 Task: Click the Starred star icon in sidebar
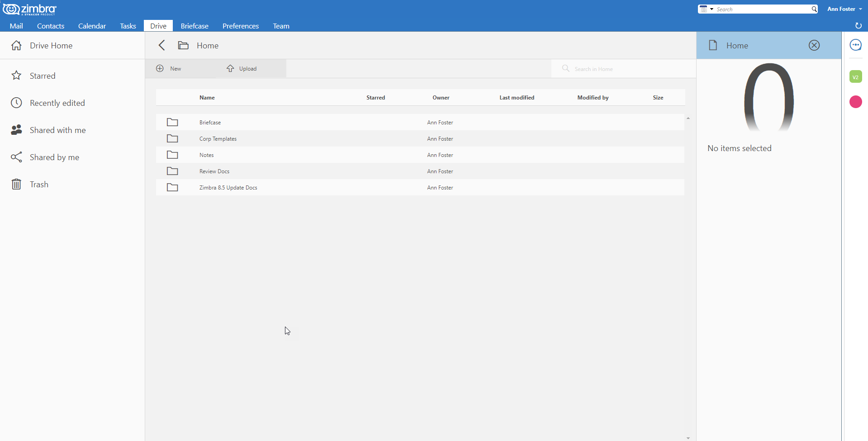tap(16, 76)
